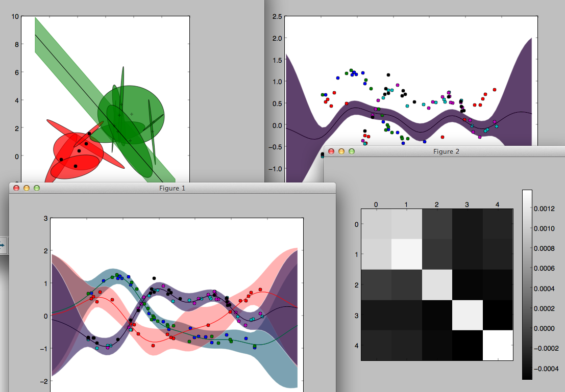Image resolution: width=565 pixels, height=392 pixels.
Task: Select heatmap cell at row 2, column 2
Action: point(437,284)
